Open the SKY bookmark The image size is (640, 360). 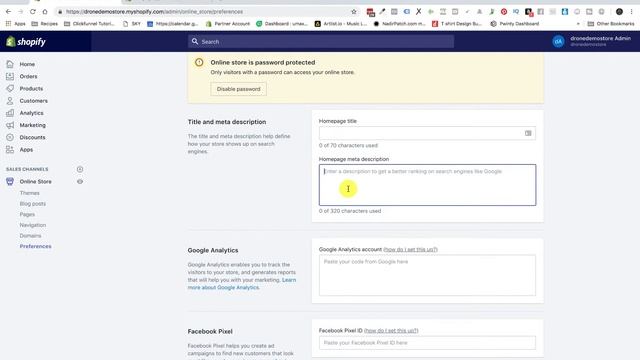point(132,24)
